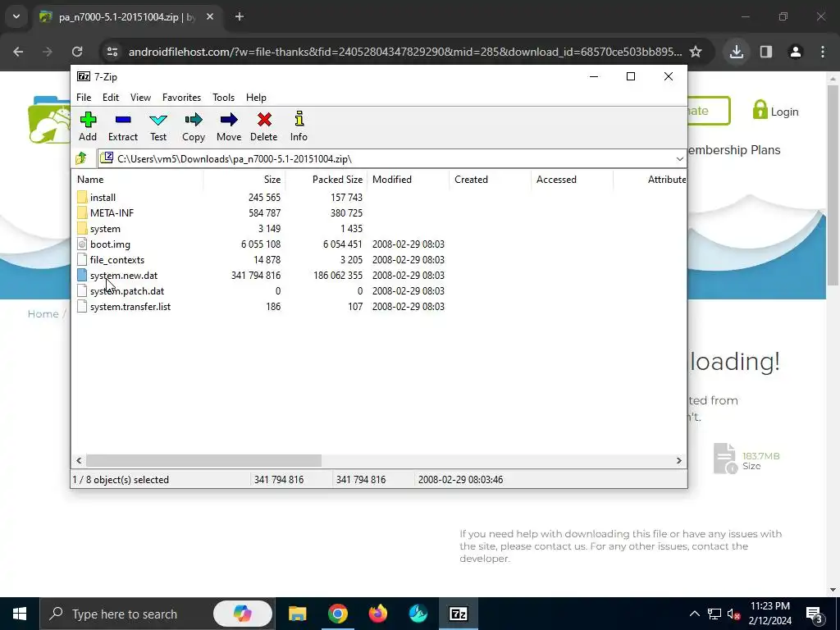Sort by Accessed column header
Screen dimensions: 840x630
572,180
